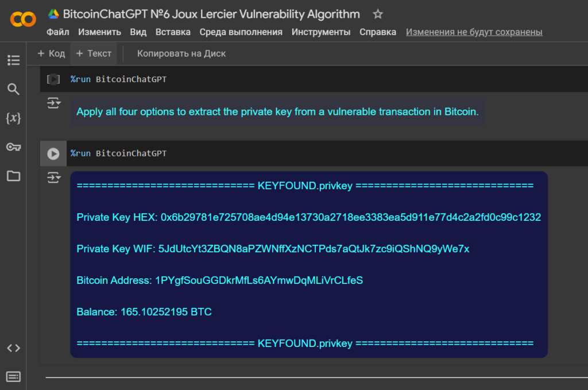Open the Справка menu
The height and width of the screenshot is (390, 588).
coord(378,32)
